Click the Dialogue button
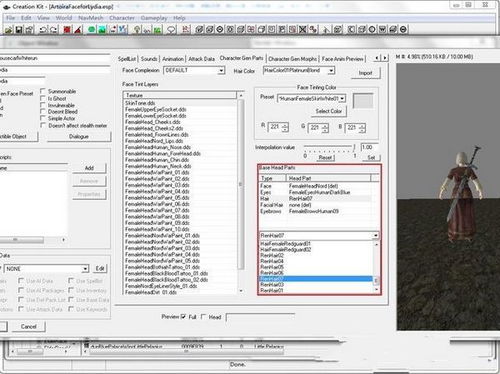This screenshot has width=500, height=374. (x=79, y=137)
